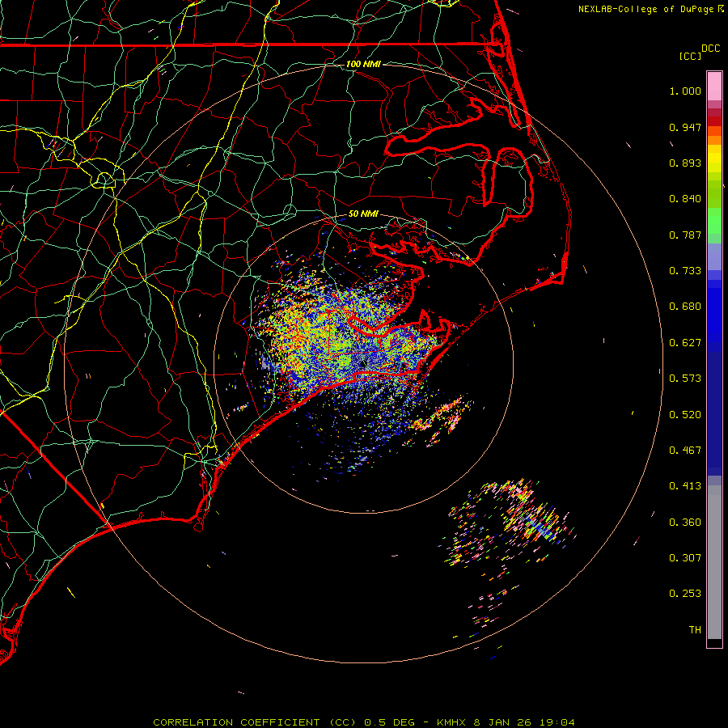728x728 pixels.
Task: Select the 0.680 scale value
Action: point(685,307)
